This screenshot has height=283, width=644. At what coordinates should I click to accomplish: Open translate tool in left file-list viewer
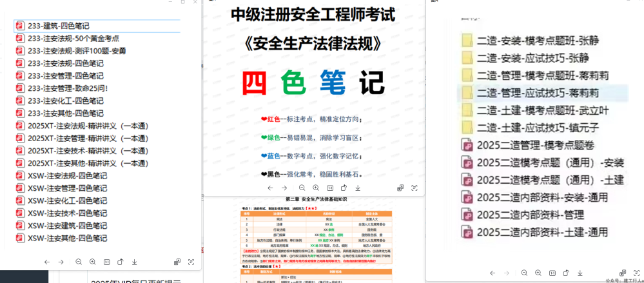tap(177, 262)
